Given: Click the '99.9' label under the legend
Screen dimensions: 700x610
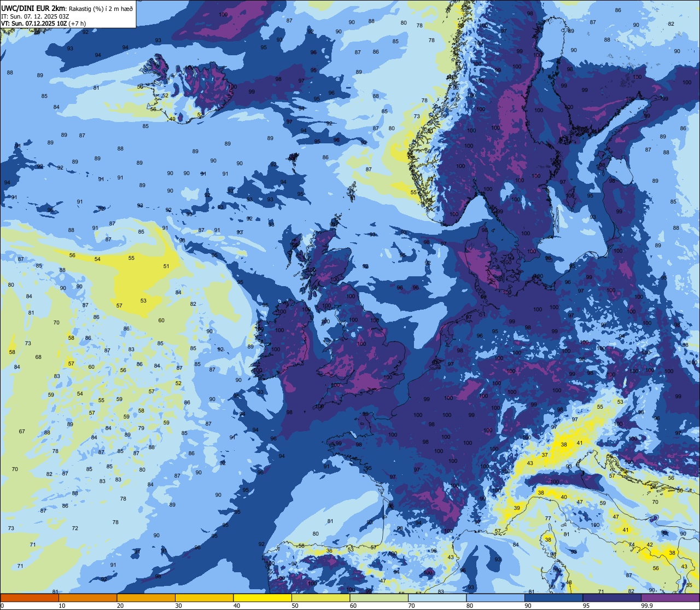Looking at the screenshot, I should tap(647, 606).
